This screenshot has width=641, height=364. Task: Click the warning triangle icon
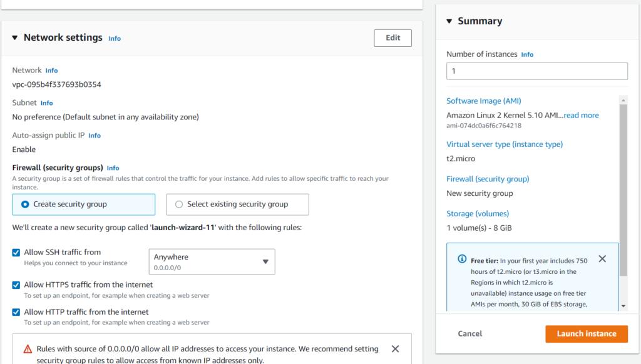point(28,349)
